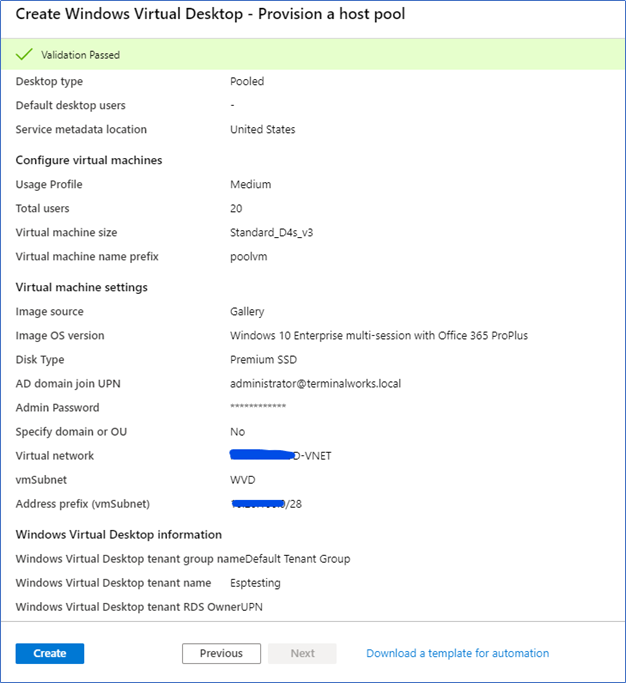
Task: Click the Windows Virtual Desktop tenant name label
Action: click(113, 583)
